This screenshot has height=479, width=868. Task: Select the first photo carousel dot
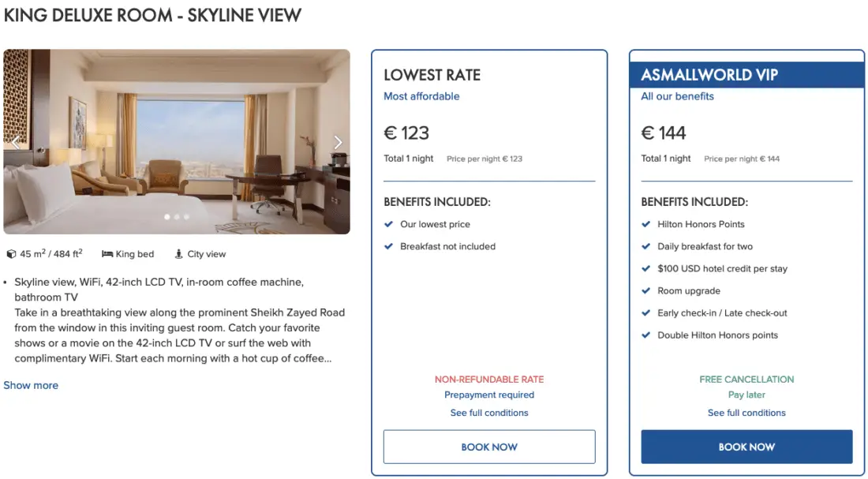166,216
